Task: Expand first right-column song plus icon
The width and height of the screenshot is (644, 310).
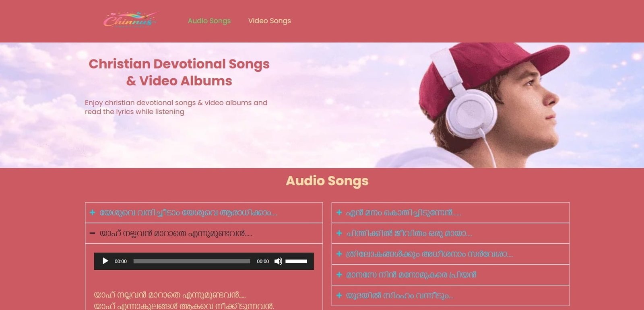Action: tap(339, 212)
